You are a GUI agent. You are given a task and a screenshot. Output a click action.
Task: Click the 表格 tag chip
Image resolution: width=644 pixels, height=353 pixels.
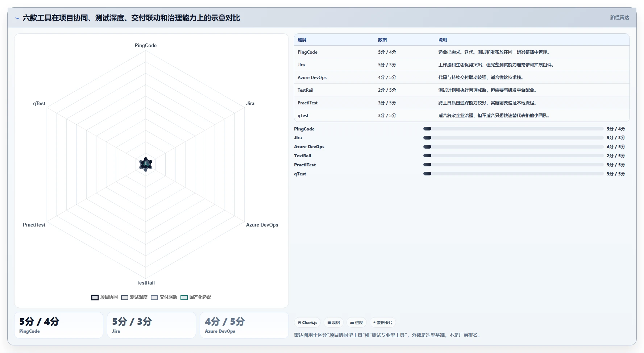[333, 323]
